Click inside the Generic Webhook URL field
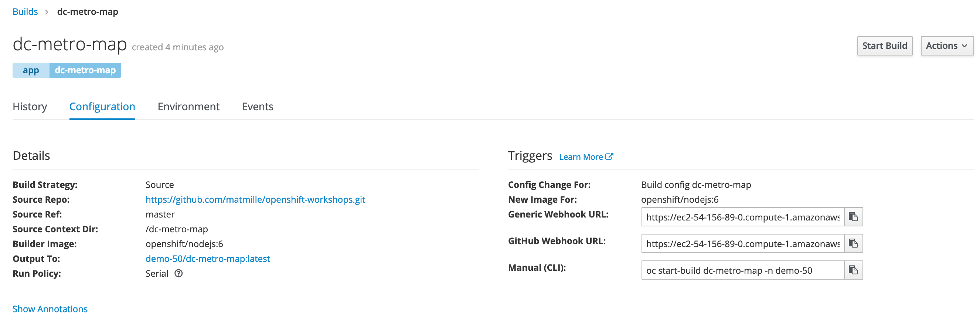980x327 pixels. pos(743,217)
